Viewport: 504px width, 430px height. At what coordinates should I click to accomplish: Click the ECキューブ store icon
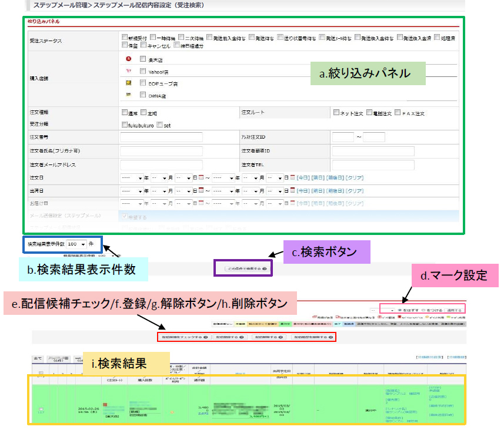[x=129, y=83]
